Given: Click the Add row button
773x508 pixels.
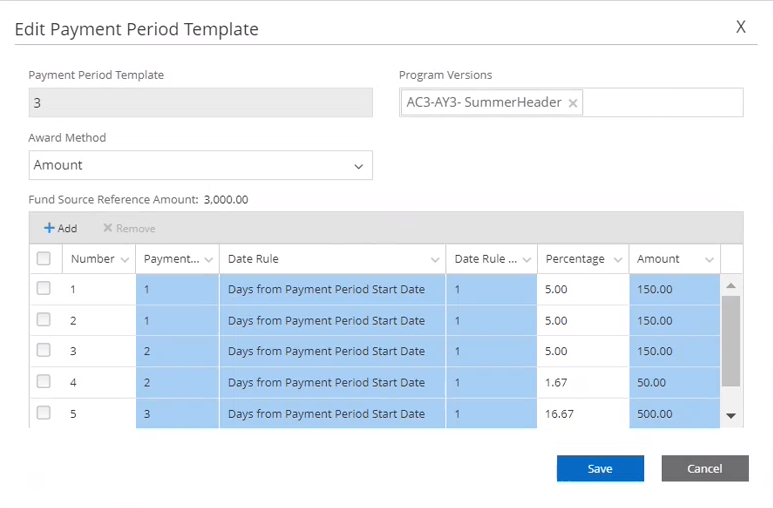Looking at the screenshot, I should click(61, 228).
